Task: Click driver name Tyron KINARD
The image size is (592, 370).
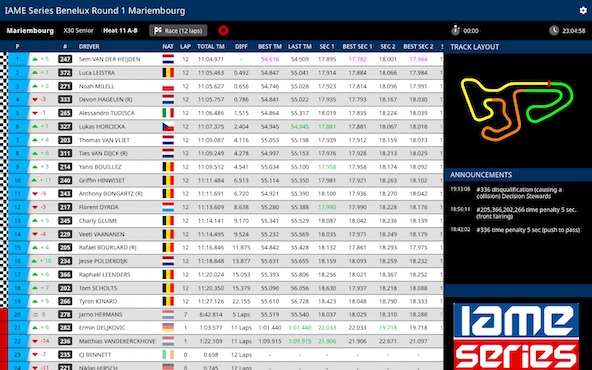Action: [98, 301]
